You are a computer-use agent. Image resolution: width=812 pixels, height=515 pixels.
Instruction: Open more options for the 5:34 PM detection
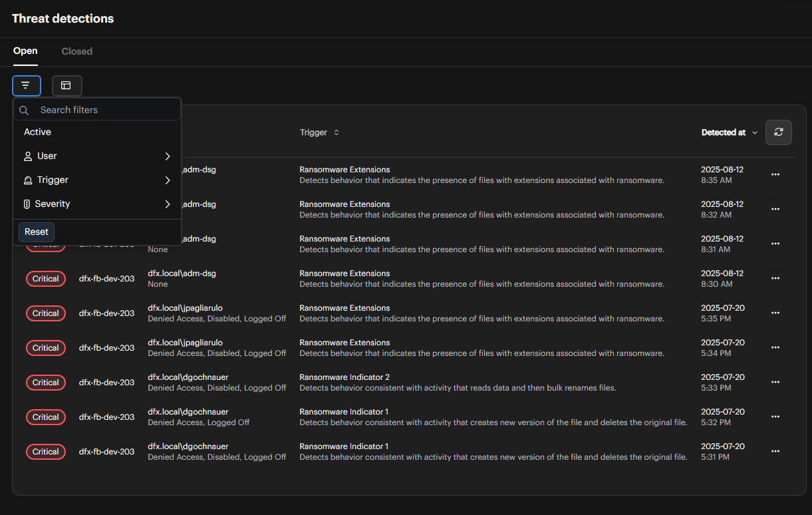(775, 348)
